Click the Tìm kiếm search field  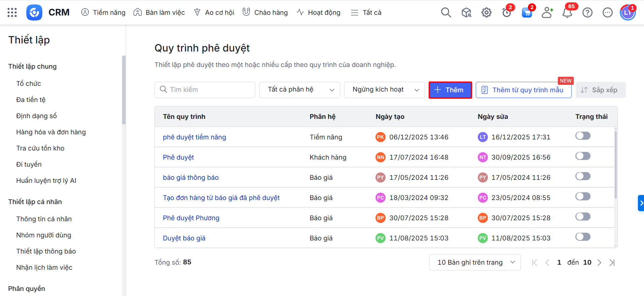(205, 90)
